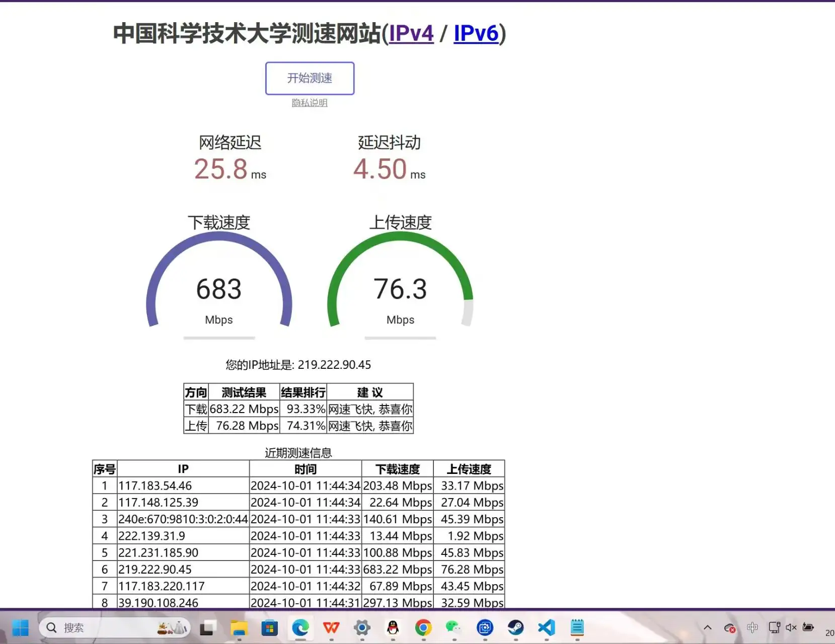Follow the IPv4 link in title

(411, 33)
